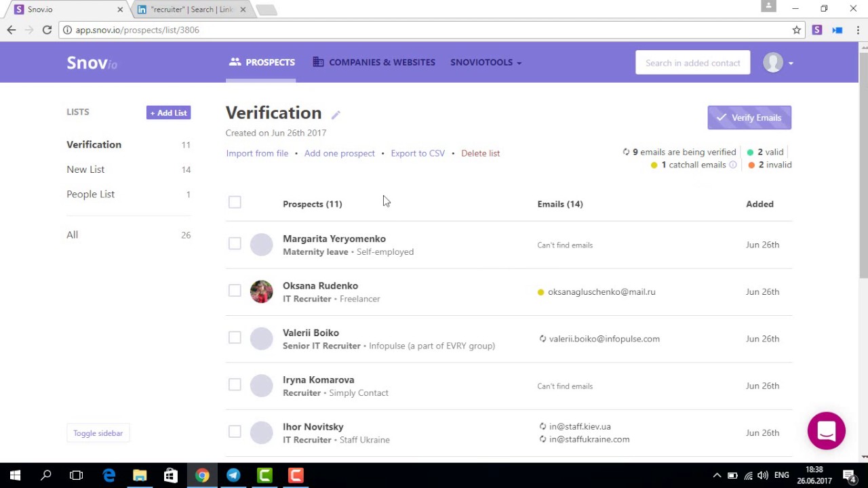
Task: Click the email in@staffukraine.com
Action: [x=589, y=439]
